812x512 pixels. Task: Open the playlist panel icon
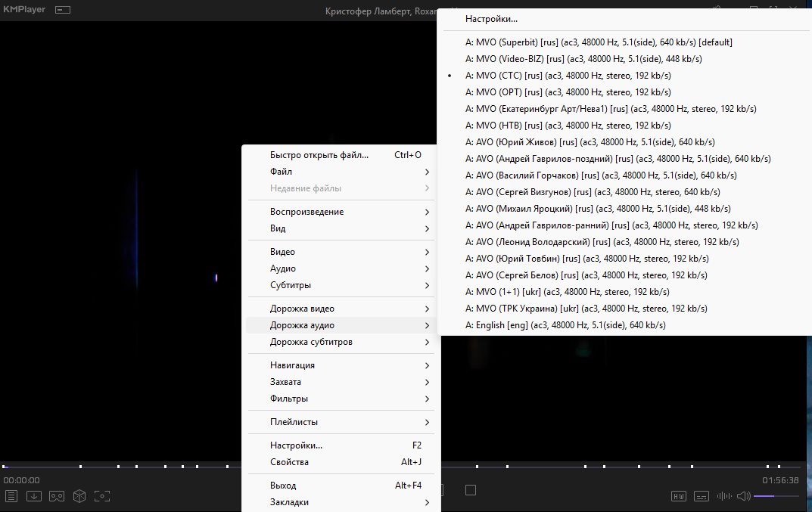(x=11, y=496)
